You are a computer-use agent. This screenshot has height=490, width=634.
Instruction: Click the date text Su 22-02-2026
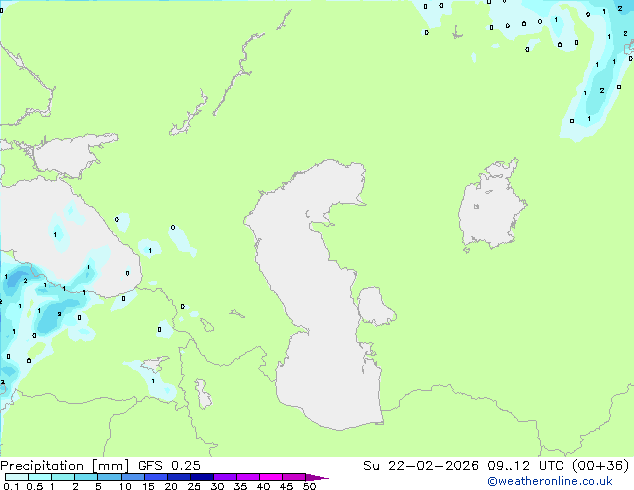coord(421,466)
